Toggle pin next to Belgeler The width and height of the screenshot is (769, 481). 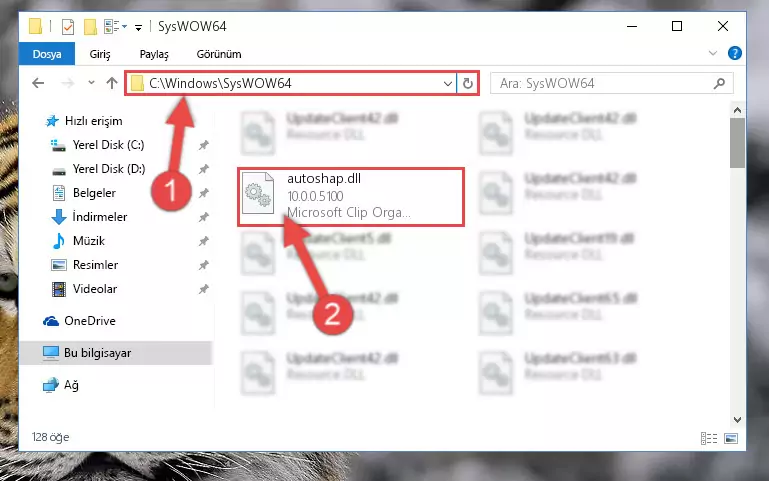click(204, 193)
